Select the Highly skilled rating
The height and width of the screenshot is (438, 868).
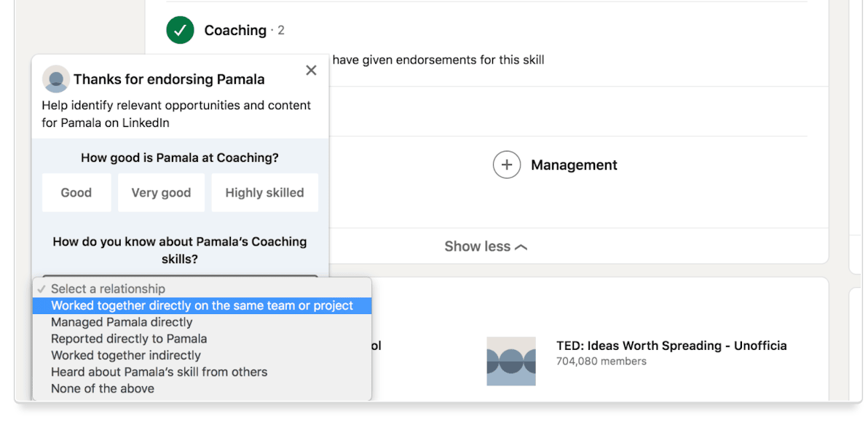(x=264, y=192)
